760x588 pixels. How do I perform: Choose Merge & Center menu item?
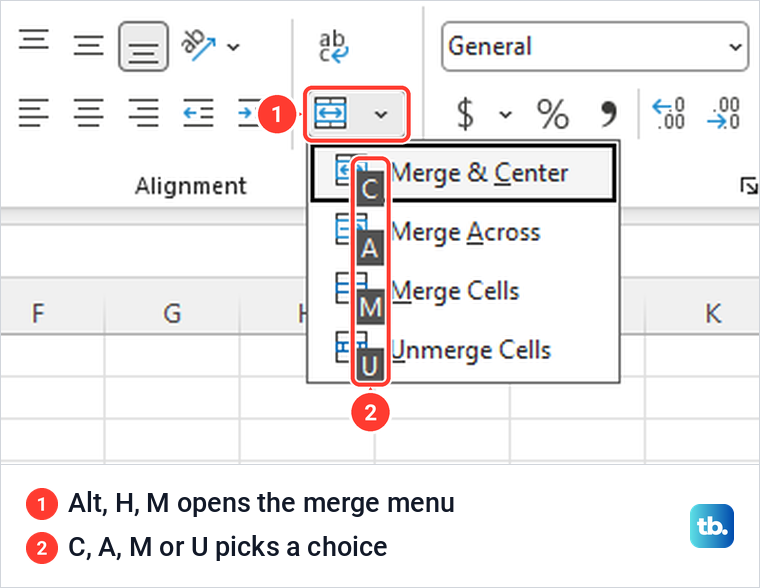pos(463,174)
